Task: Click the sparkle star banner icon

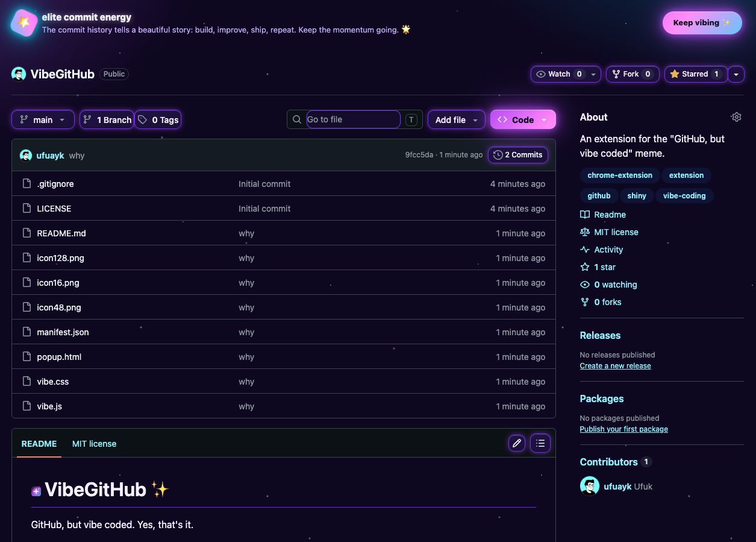Action: coord(24,23)
